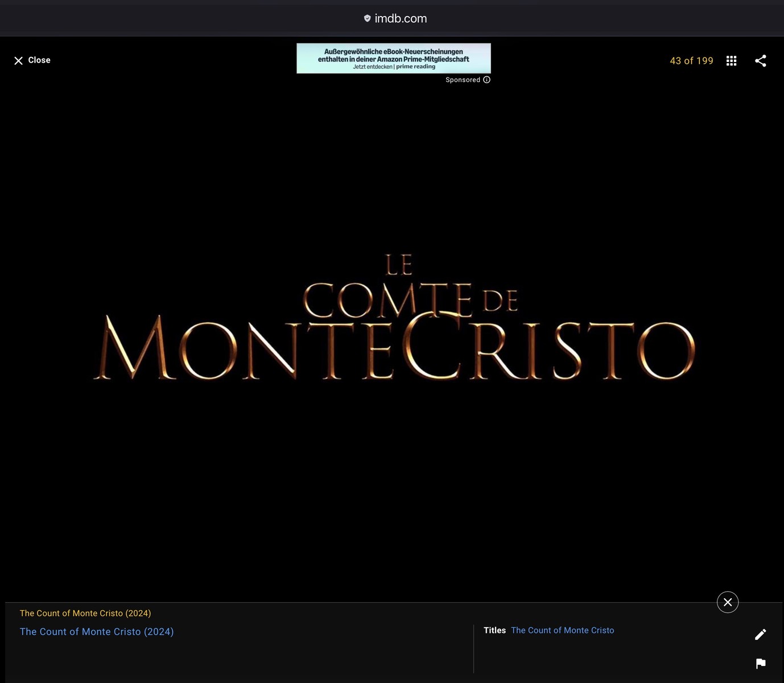This screenshot has width=784, height=683.
Task: Dismiss the caption panel with the circled X
Action: (x=728, y=602)
